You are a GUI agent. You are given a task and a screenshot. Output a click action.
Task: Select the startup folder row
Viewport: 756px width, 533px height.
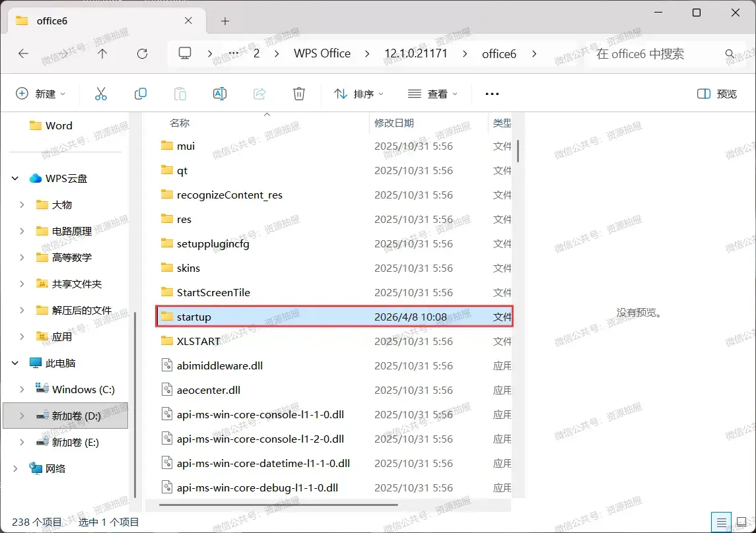click(x=334, y=317)
